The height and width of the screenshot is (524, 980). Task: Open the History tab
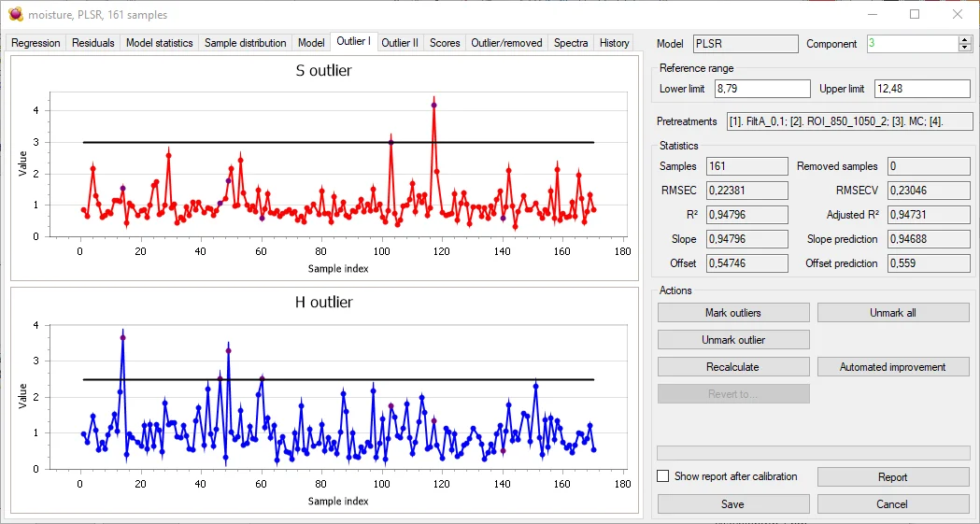click(x=614, y=43)
